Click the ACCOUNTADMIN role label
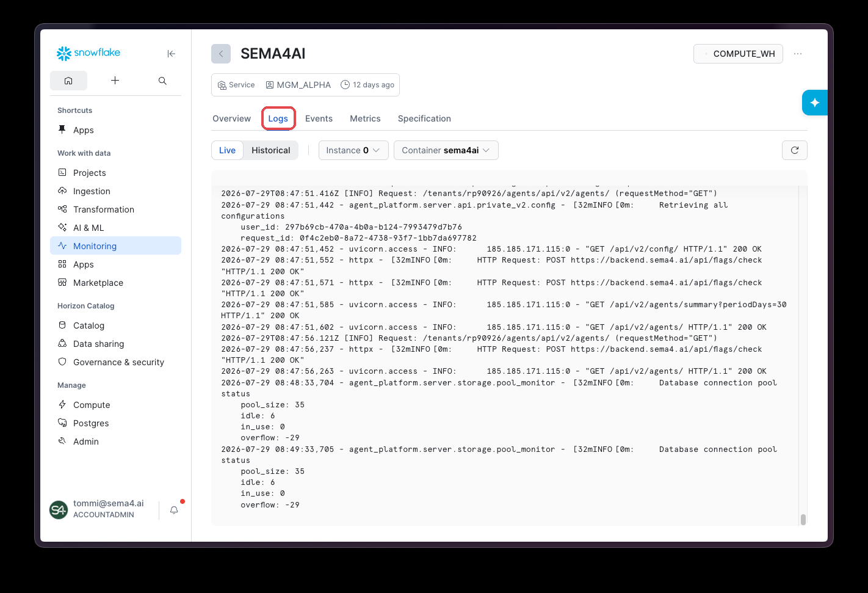Screen dimensions: 868x593 (x=104, y=515)
